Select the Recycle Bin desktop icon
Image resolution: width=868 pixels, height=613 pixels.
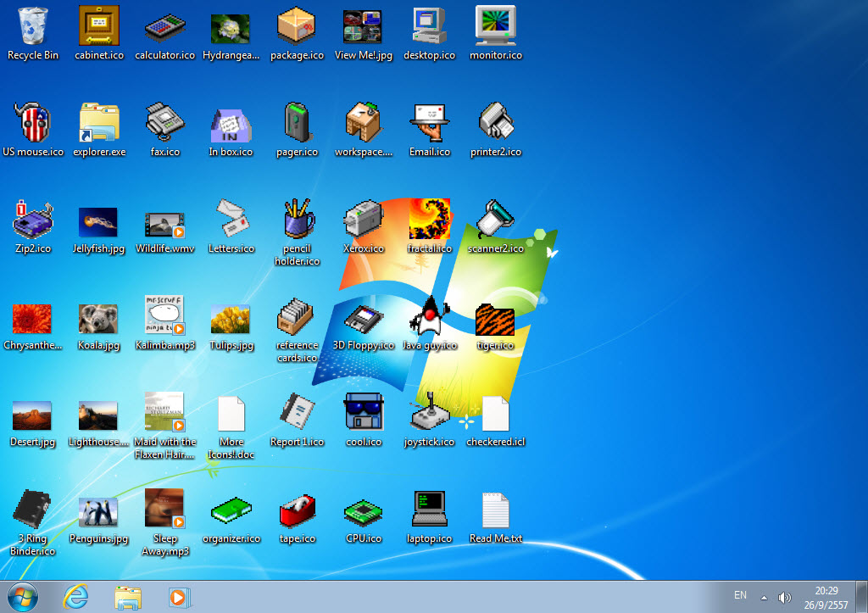pos(33,27)
